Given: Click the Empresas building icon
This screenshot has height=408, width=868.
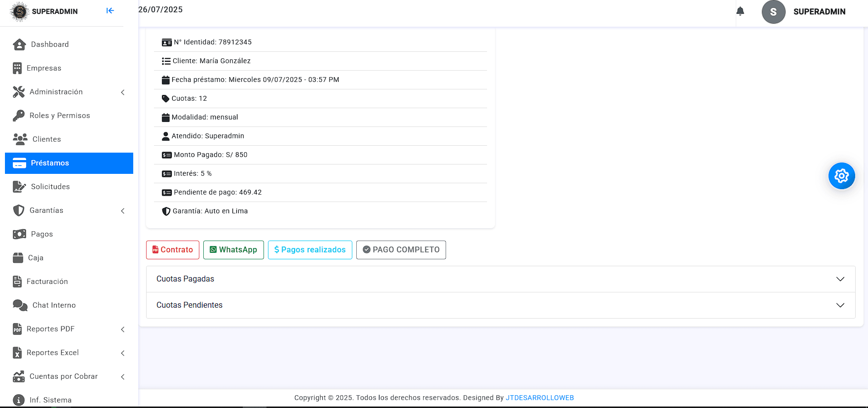Looking at the screenshot, I should (17, 68).
